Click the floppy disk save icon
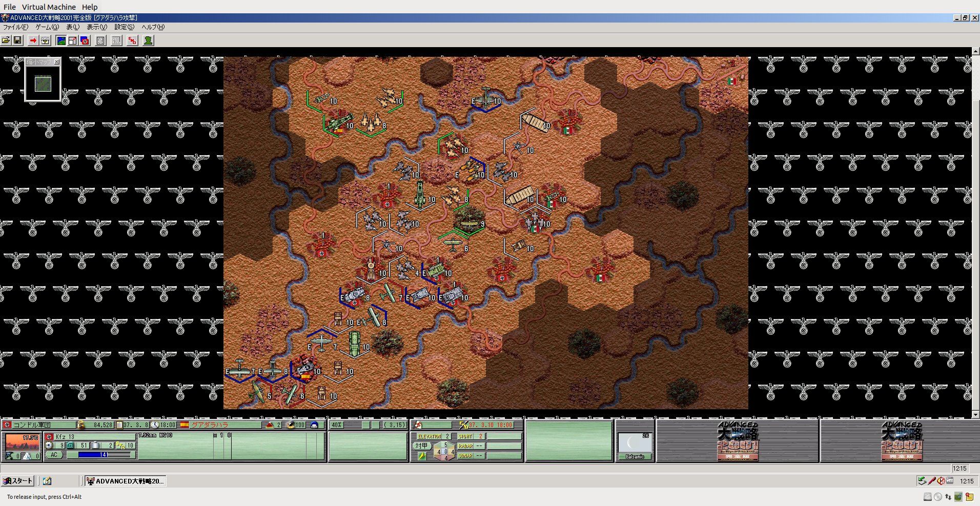The width and height of the screenshot is (980, 506). click(17, 40)
